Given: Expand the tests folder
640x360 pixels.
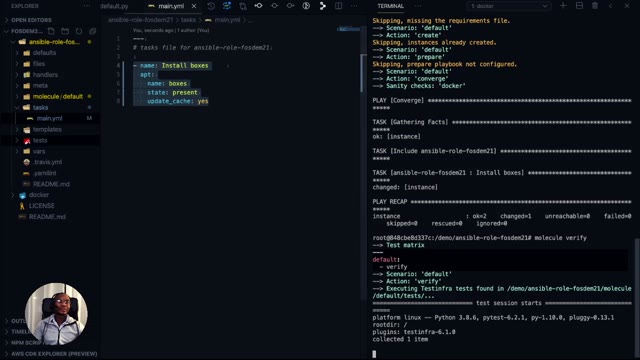Looking at the screenshot, I should pos(40,140).
